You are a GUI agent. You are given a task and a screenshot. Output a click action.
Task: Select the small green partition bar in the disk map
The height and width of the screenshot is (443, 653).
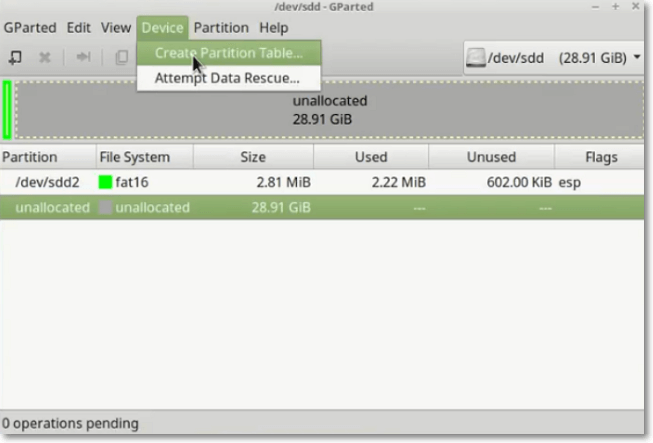(7, 110)
